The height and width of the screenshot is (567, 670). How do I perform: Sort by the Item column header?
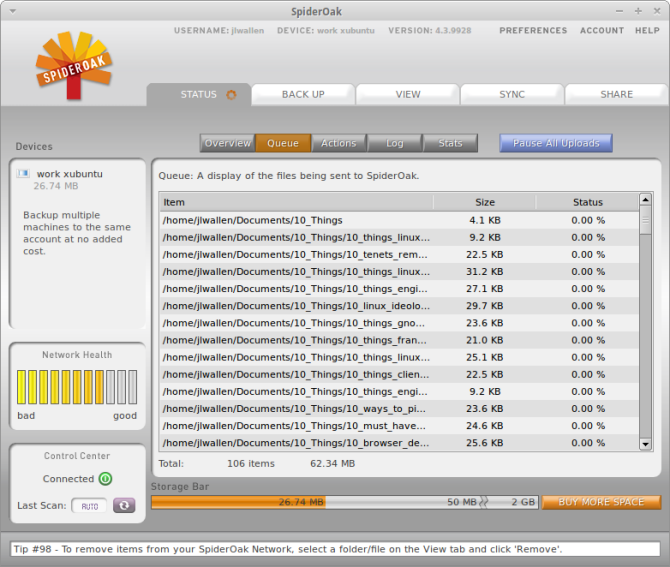pyautogui.click(x=297, y=202)
